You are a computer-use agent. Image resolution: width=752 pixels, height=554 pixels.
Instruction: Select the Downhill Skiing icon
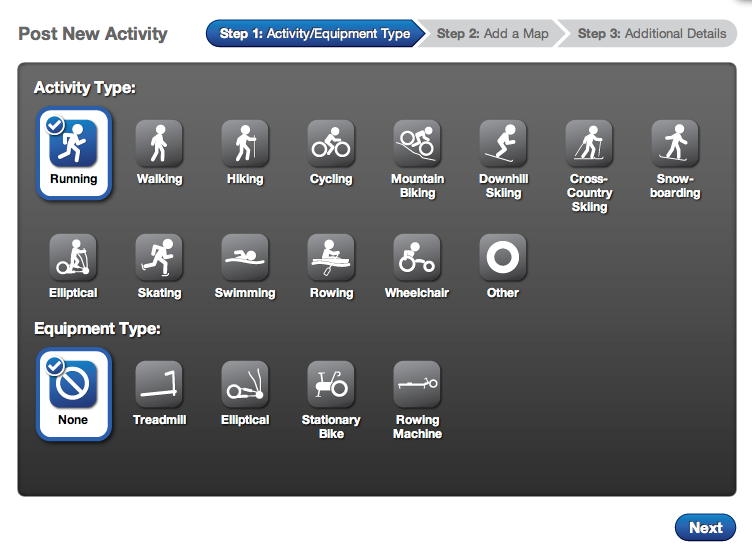pyautogui.click(x=503, y=143)
